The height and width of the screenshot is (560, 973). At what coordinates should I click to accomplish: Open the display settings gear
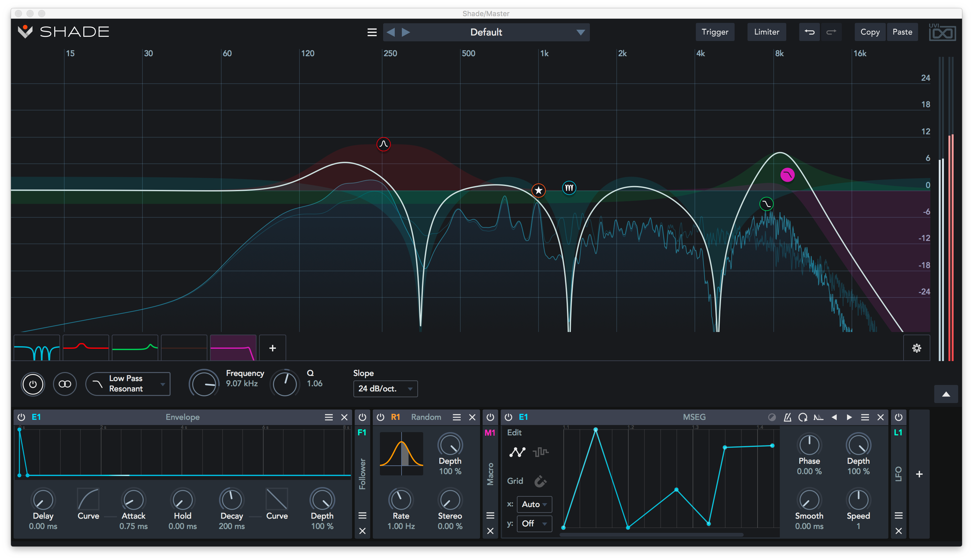click(916, 348)
